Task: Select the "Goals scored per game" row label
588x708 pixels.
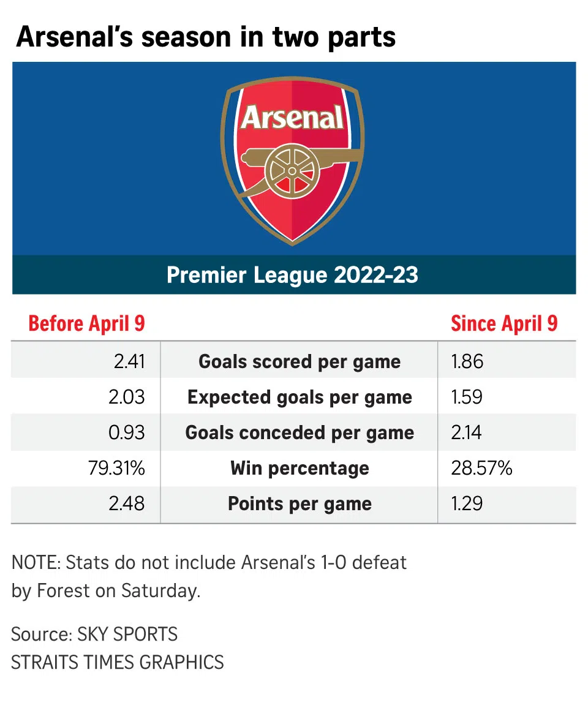Action: point(300,361)
